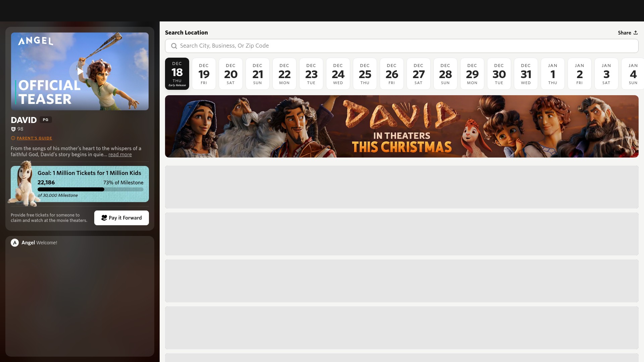Select the Dec 20 Sat date
The width and height of the screenshot is (644, 362).
[x=231, y=74]
